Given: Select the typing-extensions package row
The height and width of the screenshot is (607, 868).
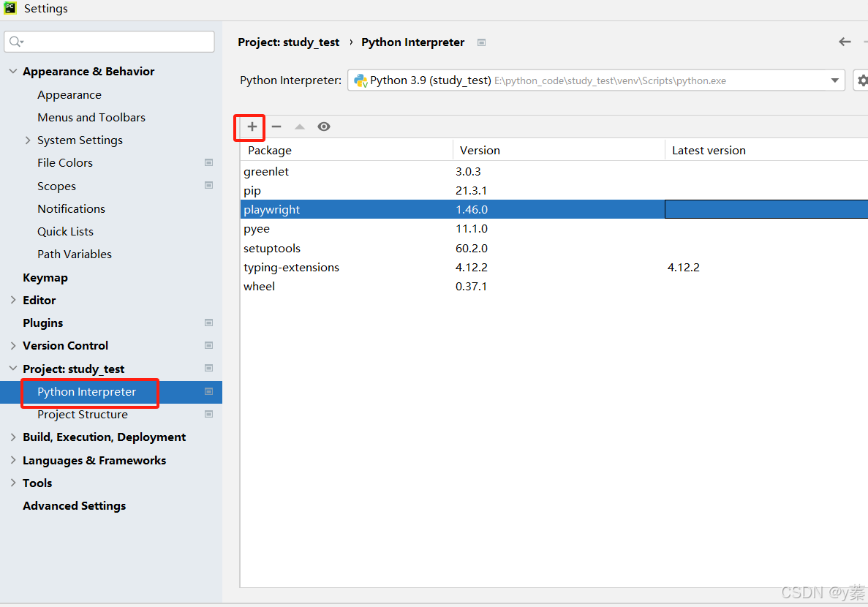Looking at the screenshot, I should [x=554, y=268].
